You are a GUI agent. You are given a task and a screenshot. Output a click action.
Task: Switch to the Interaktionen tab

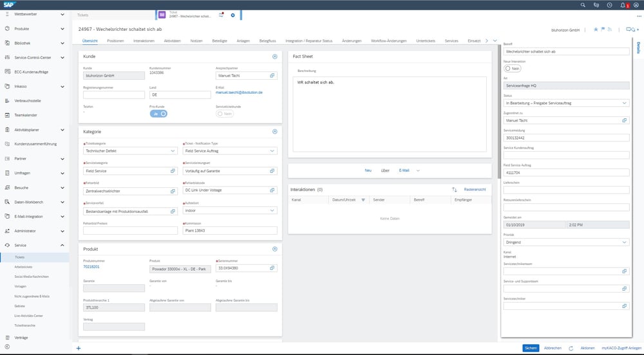pyautogui.click(x=144, y=41)
